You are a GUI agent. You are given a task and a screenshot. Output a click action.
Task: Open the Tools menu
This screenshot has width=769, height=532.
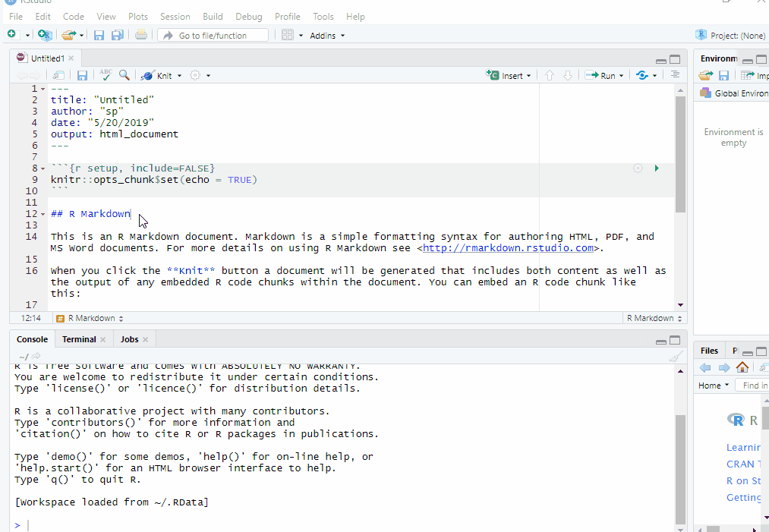(x=323, y=16)
